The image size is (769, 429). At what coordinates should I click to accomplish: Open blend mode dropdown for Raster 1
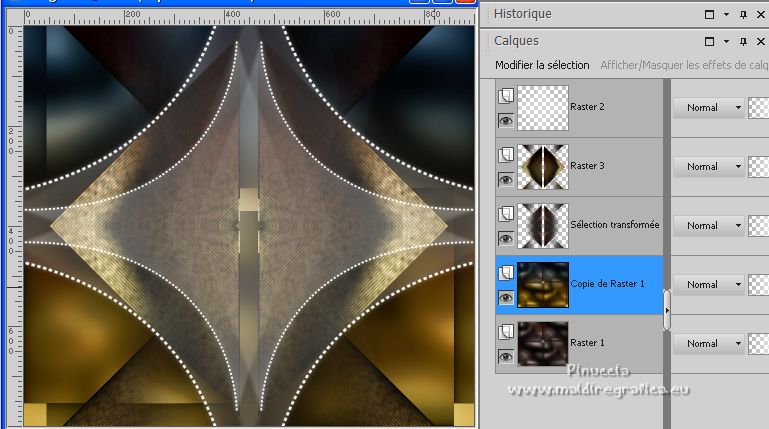709,344
